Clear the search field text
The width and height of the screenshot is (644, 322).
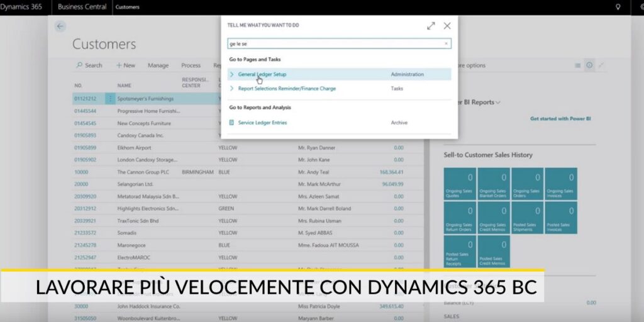tap(446, 43)
